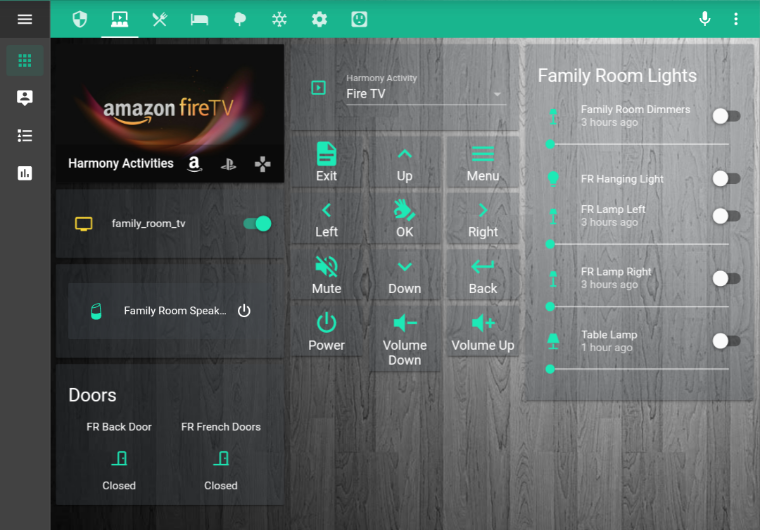Click the FR Lamp Left brightness slider
Viewport: 760px width, 530px height.
pos(639,244)
